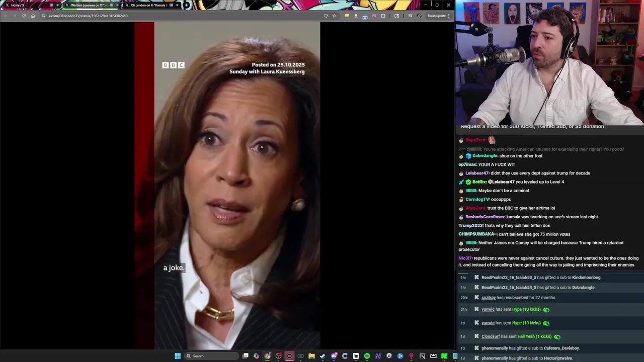Image resolution: width=644 pixels, height=362 pixels.
Task: Click chat username Nic3l7
Action: click(465, 258)
